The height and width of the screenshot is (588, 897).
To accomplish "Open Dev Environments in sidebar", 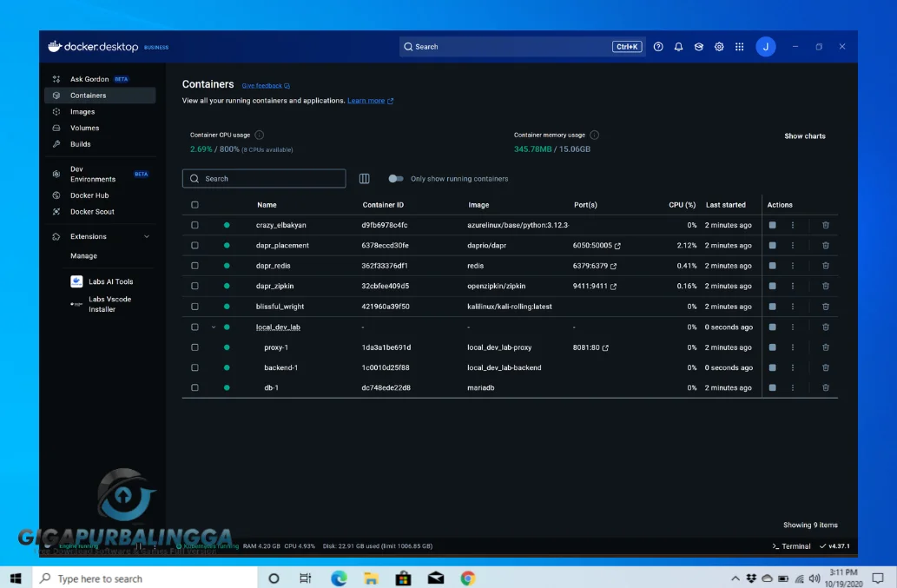I will pyautogui.click(x=100, y=174).
